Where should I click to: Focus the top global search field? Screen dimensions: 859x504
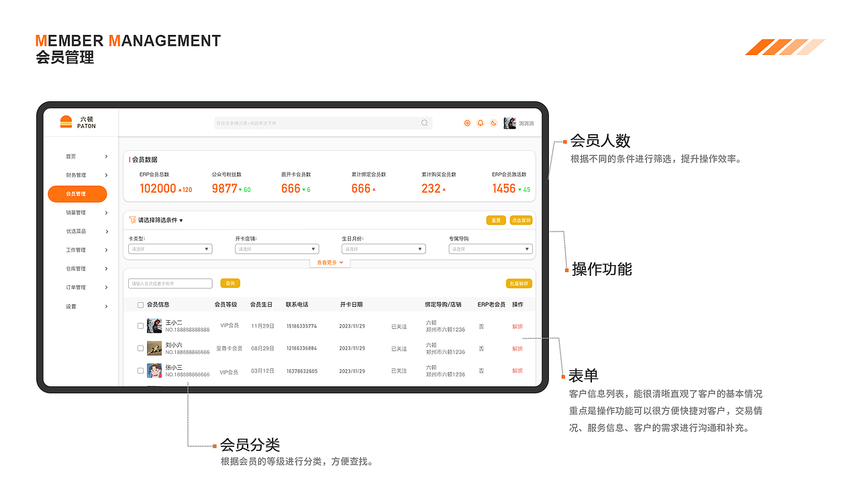[x=323, y=123]
